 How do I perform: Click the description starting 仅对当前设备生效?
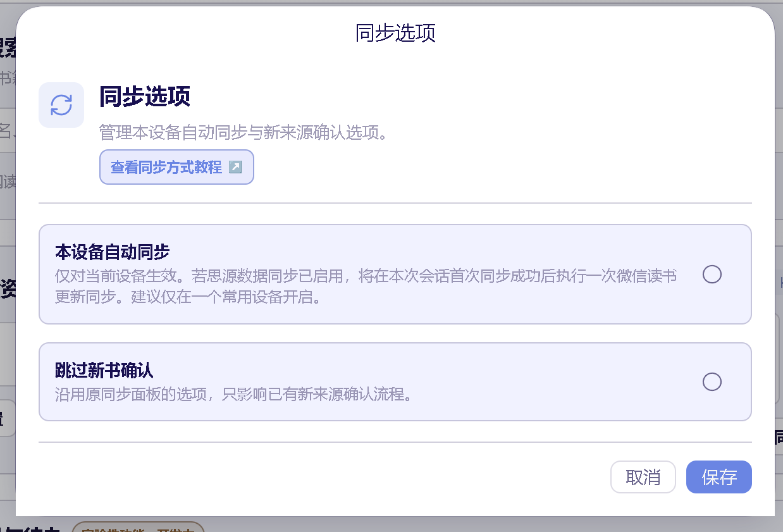click(366, 287)
